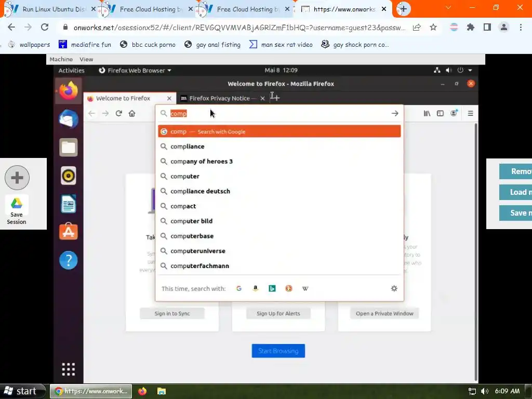Click Firefox Library toolbar icon
Viewport: 532px width, 399px height.
click(x=427, y=113)
